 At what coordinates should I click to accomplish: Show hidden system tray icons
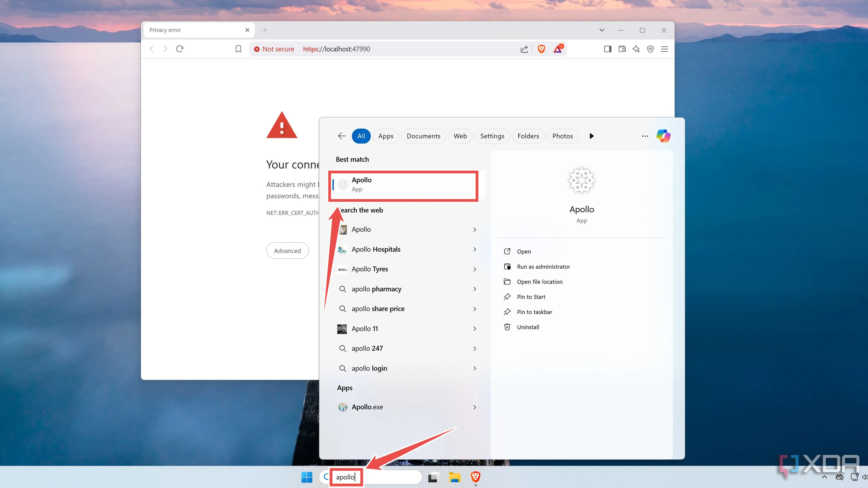(x=825, y=477)
